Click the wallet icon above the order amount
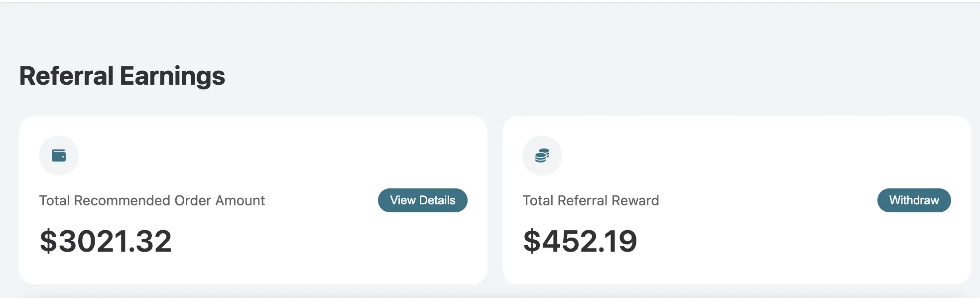Image resolution: width=980 pixels, height=298 pixels. tap(59, 155)
